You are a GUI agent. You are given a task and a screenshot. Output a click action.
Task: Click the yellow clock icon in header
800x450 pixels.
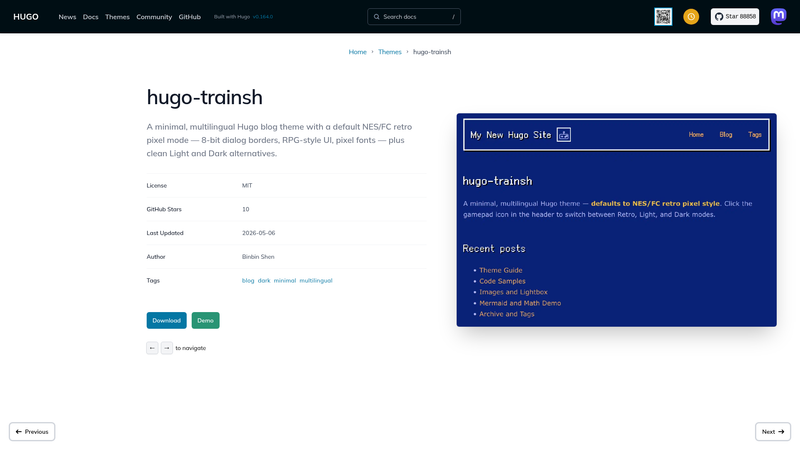pos(691,17)
